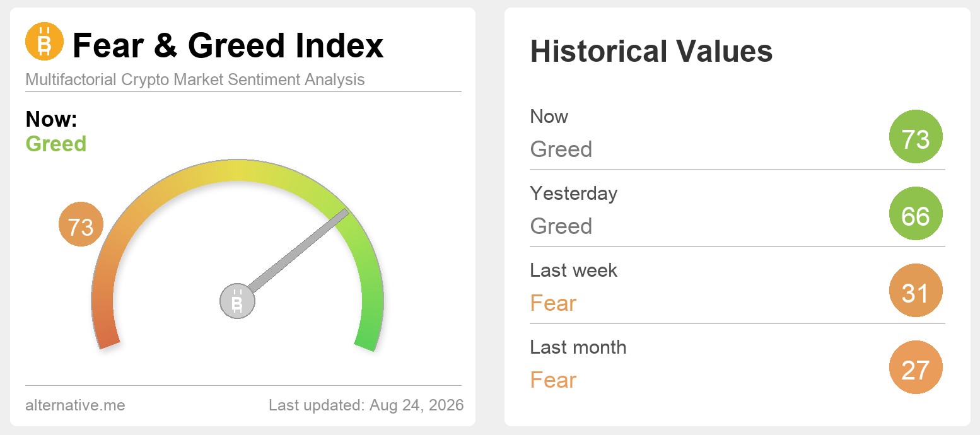Click the Last updated Aug 24, 2026 text
980x435 pixels.
(x=366, y=405)
